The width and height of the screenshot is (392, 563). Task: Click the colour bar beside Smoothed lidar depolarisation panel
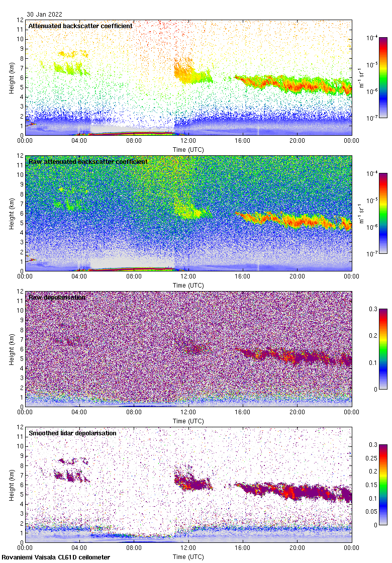tap(383, 485)
